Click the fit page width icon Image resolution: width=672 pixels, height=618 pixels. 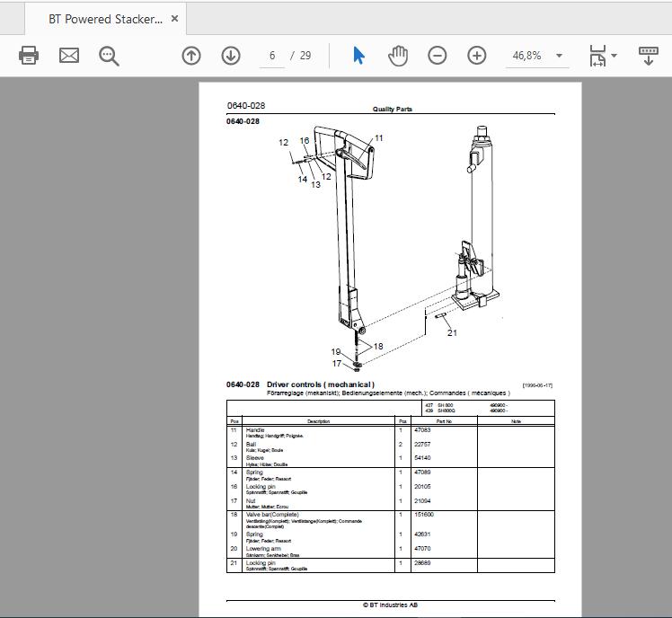(x=597, y=56)
